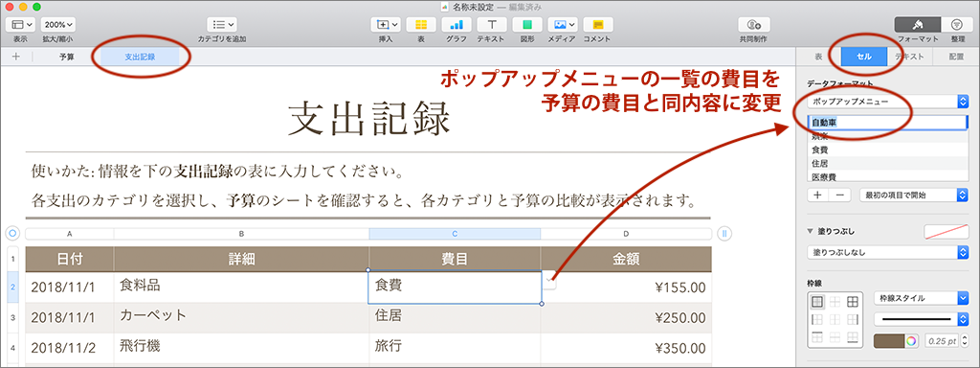The image size is (980, 368).
Task: Open the border color wheel picker
Action: 912,341
